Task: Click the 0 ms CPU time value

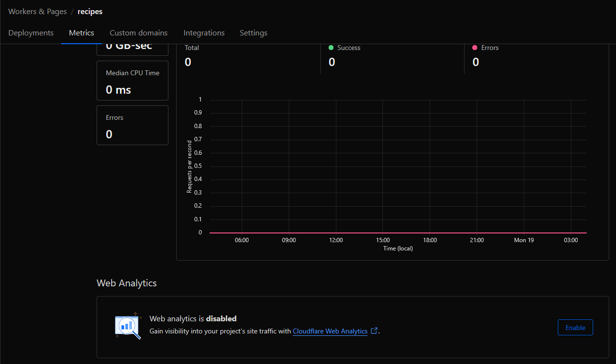Action: (118, 90)
